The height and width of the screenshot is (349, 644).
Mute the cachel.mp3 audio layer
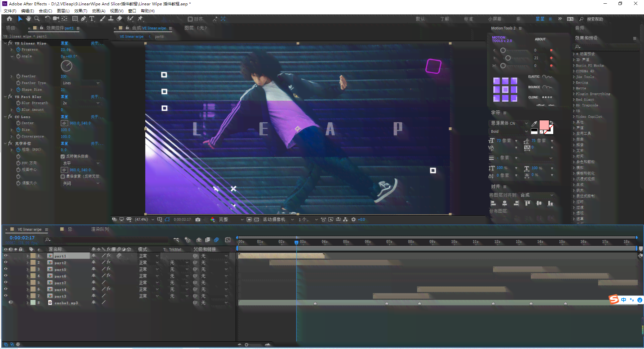click(10, 303)
